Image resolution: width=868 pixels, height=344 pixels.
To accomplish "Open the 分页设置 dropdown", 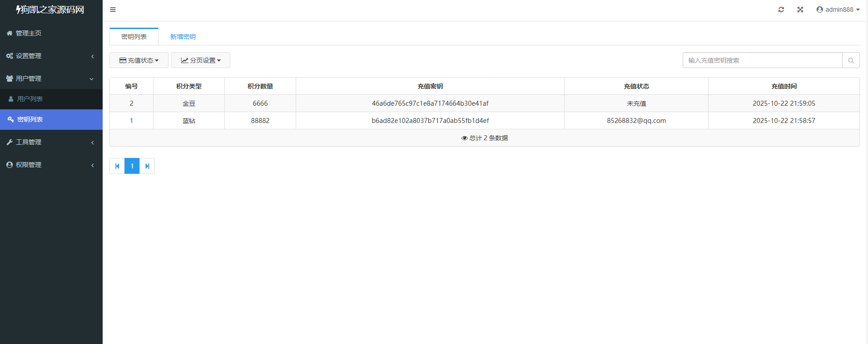I will pos(201,60).
